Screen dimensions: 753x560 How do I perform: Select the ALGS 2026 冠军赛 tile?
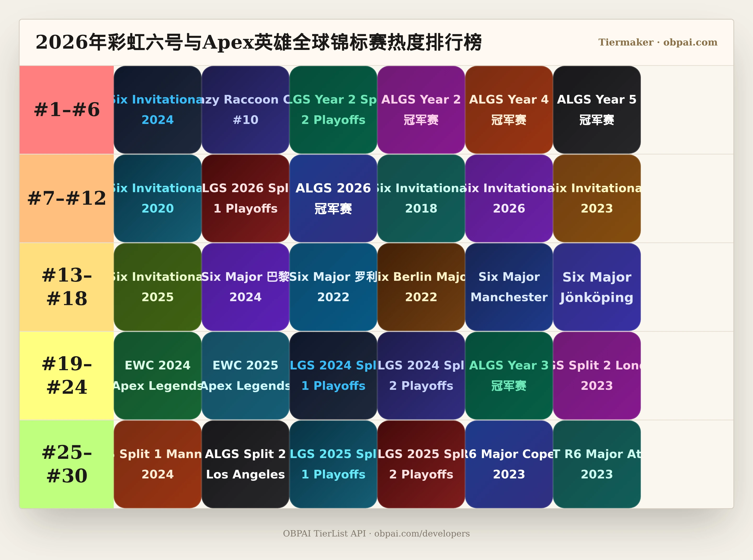pos(333,198)
